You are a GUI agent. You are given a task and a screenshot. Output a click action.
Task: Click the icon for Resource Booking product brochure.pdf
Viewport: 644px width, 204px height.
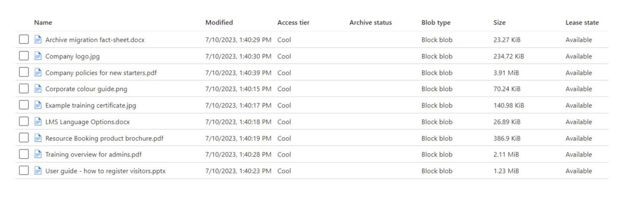38,138
